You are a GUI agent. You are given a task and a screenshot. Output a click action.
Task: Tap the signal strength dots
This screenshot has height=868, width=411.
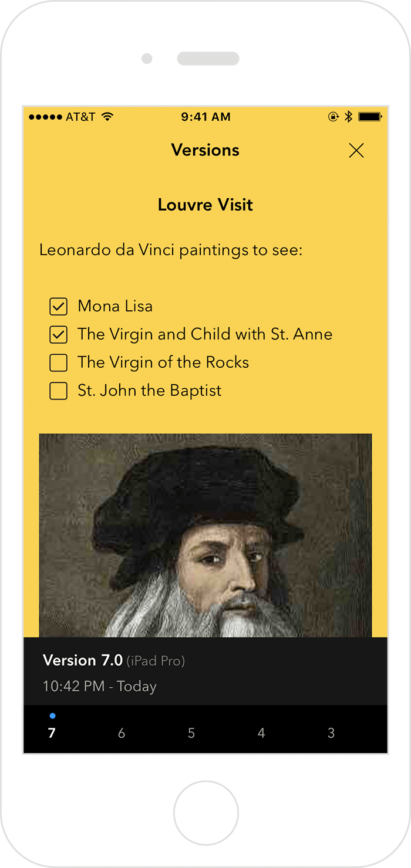coord(45,117)
